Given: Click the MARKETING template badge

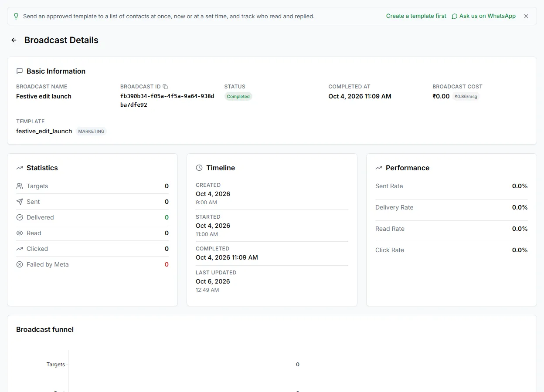Looking at the screenshot, I should click(x=91, y=131).
